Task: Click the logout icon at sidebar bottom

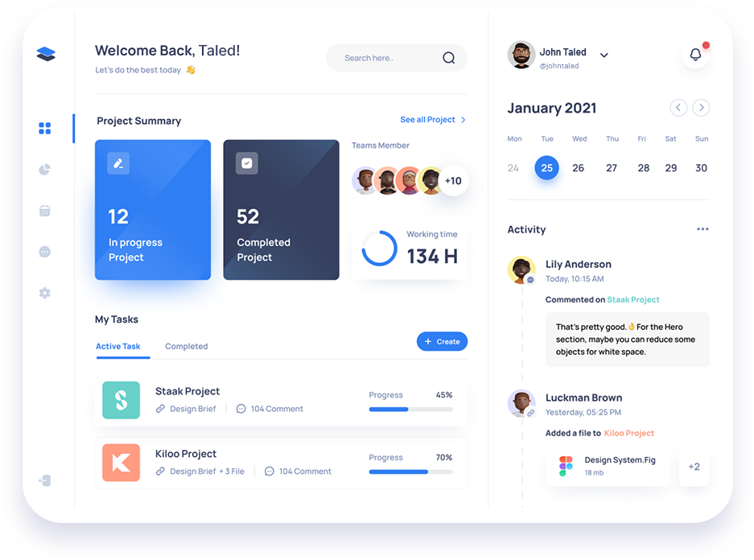Action: (45, 480)
